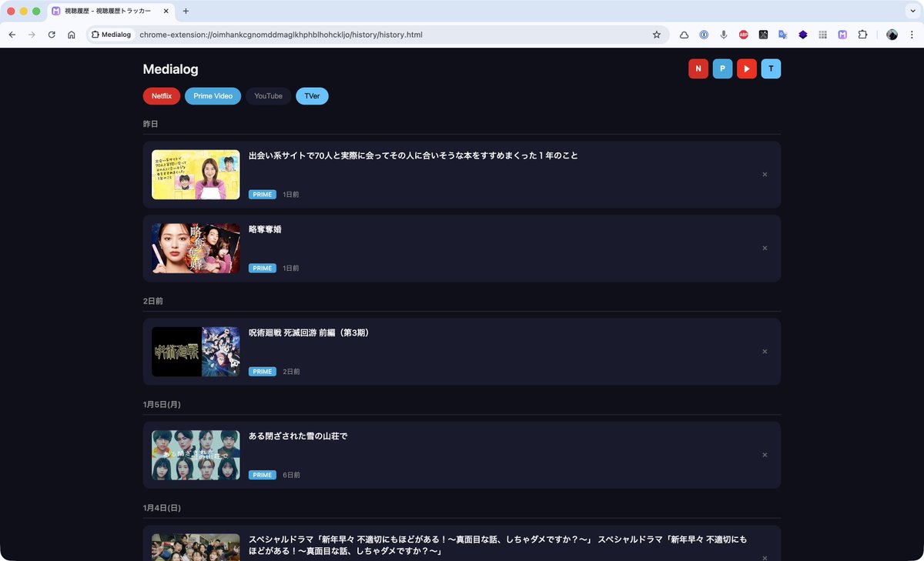Click the microphone icon in the address bar

click(723, 35)
